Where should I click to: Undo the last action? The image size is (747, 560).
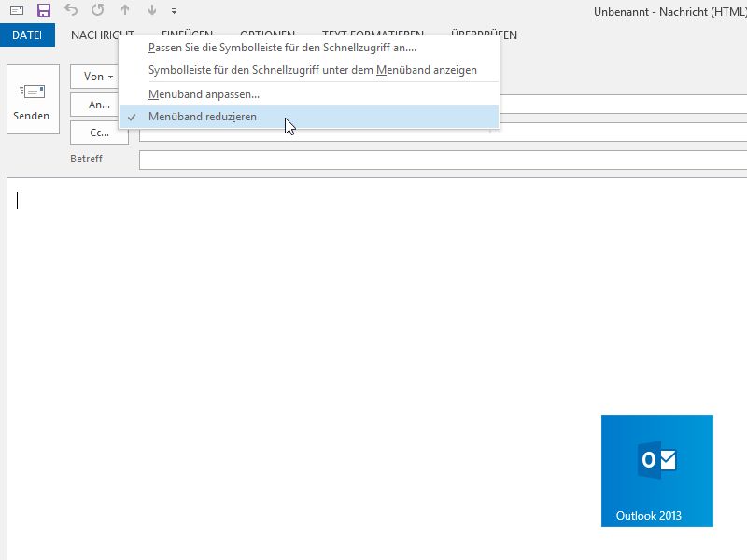point(71,9)
